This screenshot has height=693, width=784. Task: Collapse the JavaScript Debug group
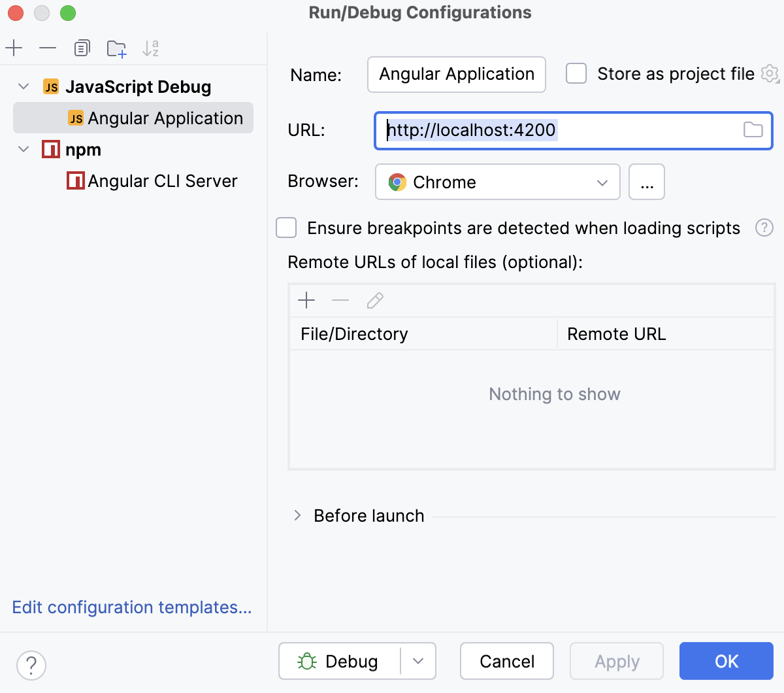(x=24, y=86)
